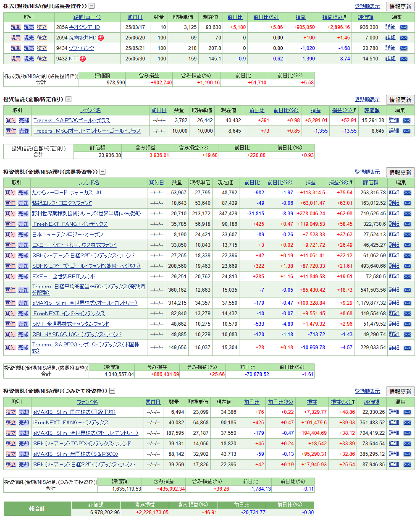Sort stocks by 銘柄(コード) header
The height and width of the screenshot is (520, 420).
tap(87, 17)
